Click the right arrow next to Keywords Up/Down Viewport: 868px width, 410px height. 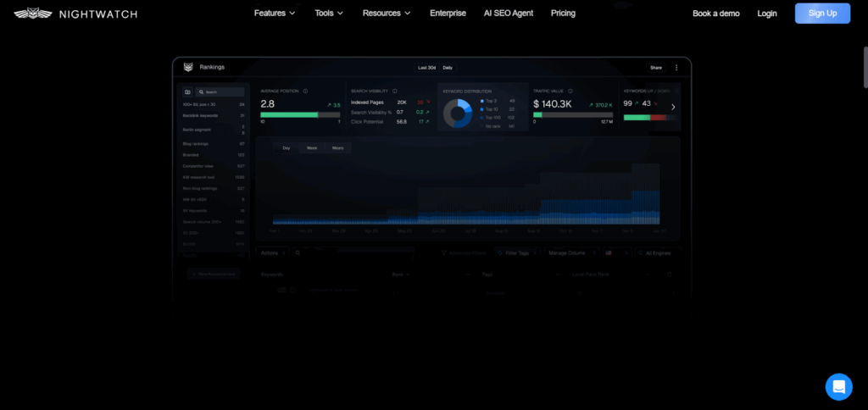(673, 107)
